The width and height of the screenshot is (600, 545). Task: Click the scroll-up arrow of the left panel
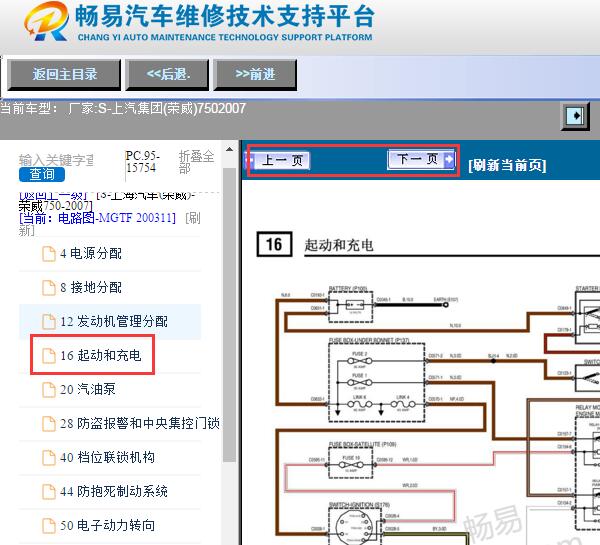click(x=229, y=150)
